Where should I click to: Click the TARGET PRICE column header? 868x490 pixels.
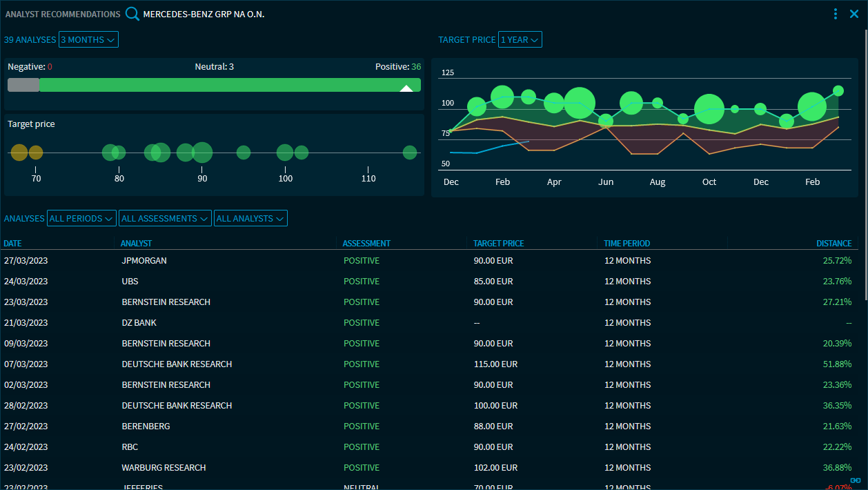point(498,244)
